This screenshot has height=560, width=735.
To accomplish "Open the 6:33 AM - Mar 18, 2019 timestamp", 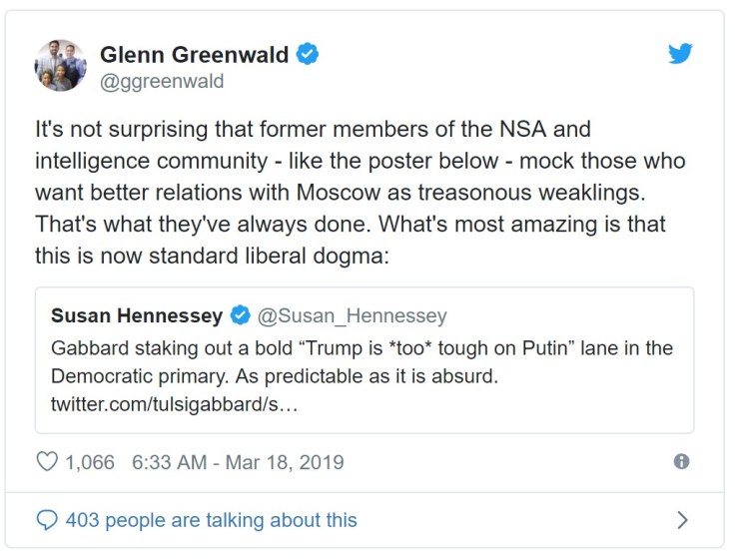I will click(x=238, y=462).
